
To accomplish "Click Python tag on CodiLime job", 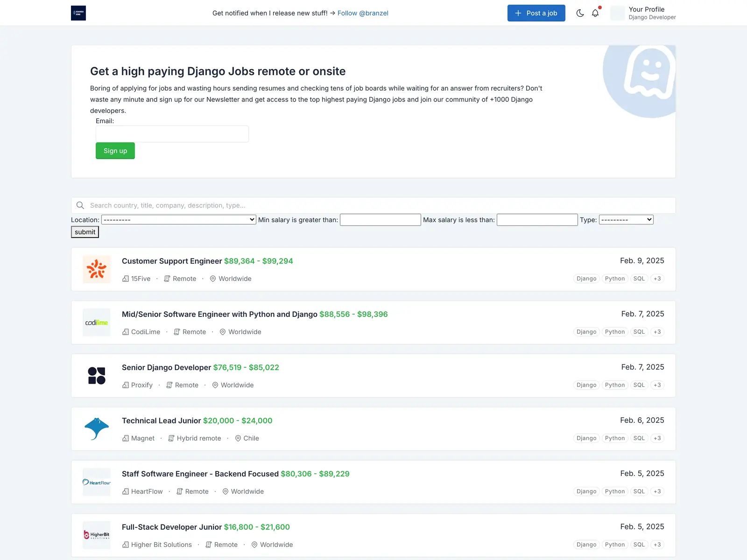I will coord(615,332).
